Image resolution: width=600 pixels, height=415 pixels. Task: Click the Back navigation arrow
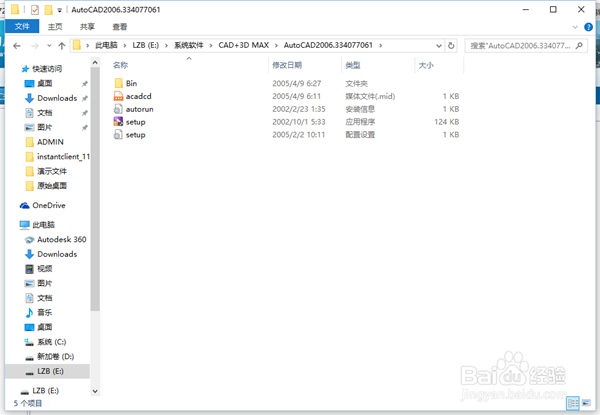[x=16, y=46]
